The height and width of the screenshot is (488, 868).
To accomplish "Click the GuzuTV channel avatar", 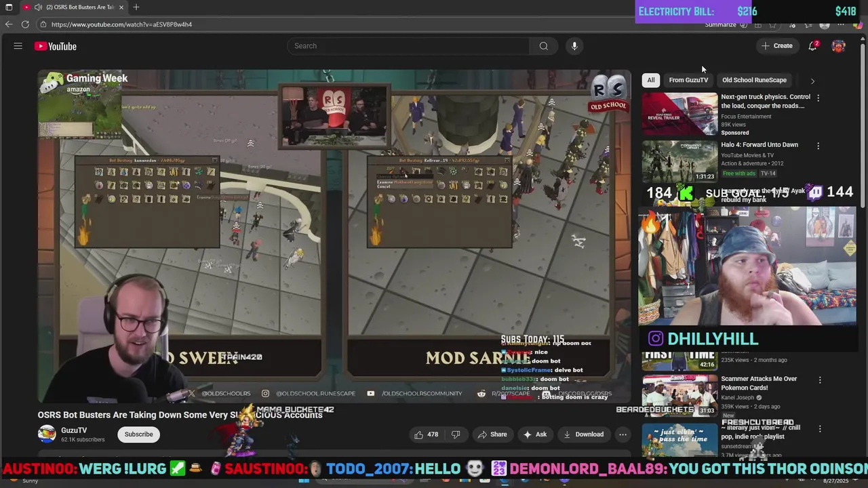I will (x=47, y=434).
